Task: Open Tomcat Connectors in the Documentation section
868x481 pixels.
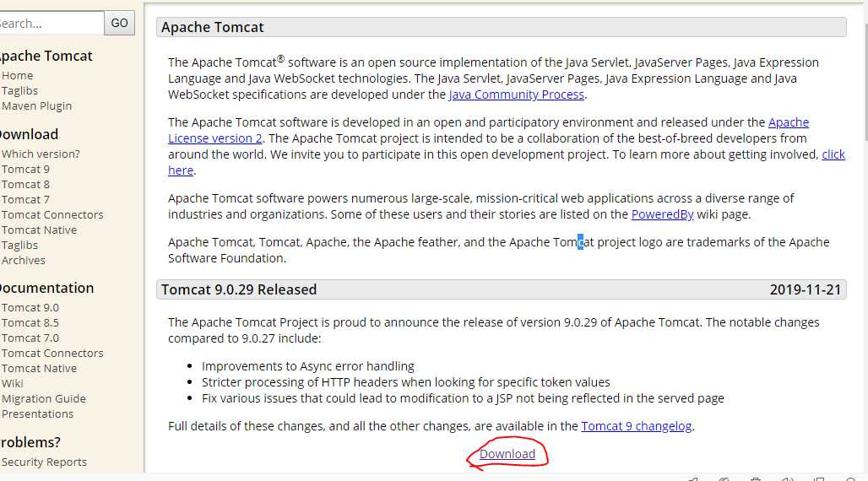Action: pos(52,353)
